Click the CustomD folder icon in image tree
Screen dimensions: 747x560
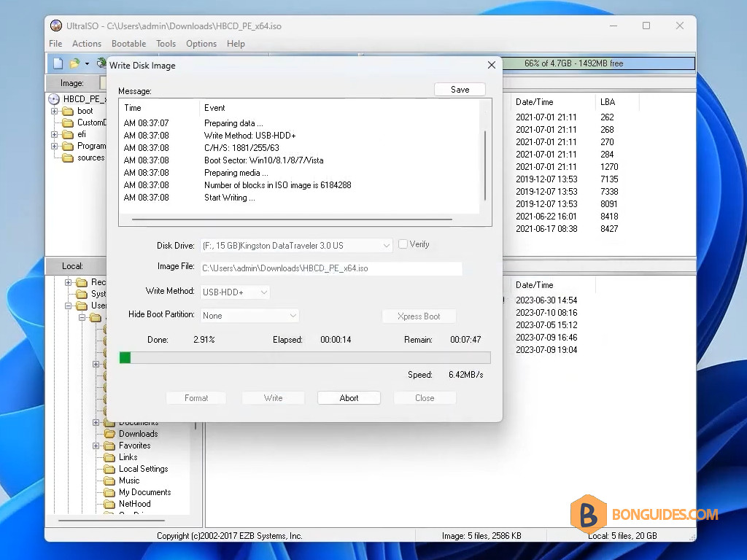[68, 122]
